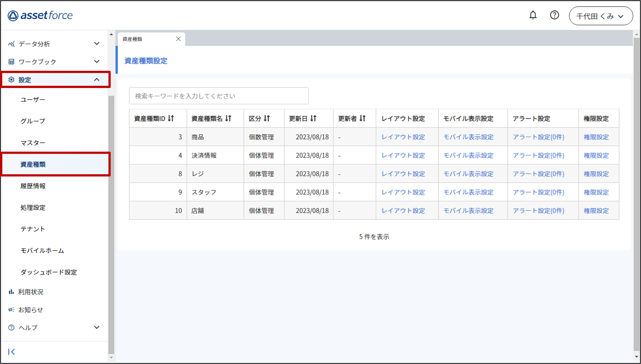The height and width of the screenshot is (364, 641).
Task: Sort by 更新者 column sort icon
Action: (363, 118)
